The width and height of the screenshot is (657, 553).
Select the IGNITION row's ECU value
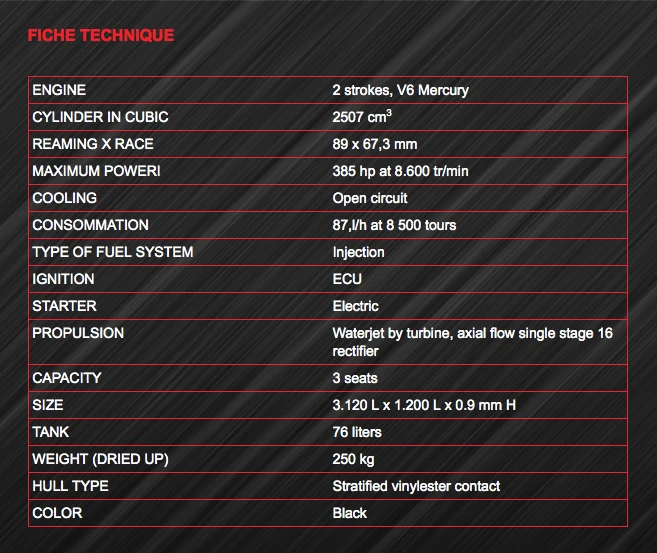tap(347, 279)
